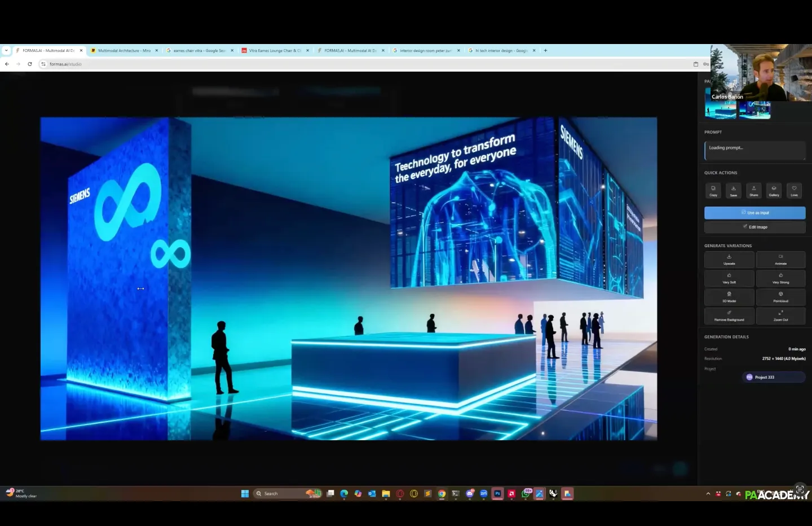Love the image with heart icon

794,190
